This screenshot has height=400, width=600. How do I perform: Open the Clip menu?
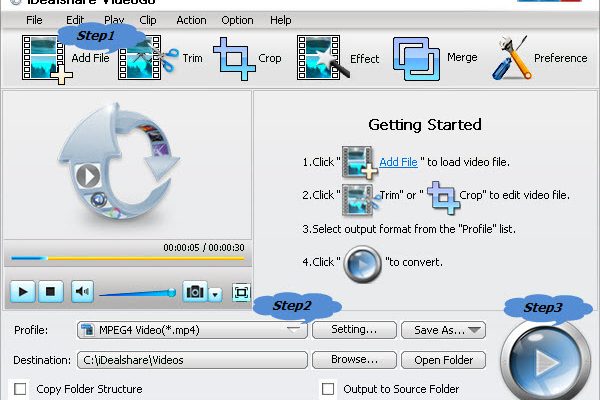pos(148,20)
